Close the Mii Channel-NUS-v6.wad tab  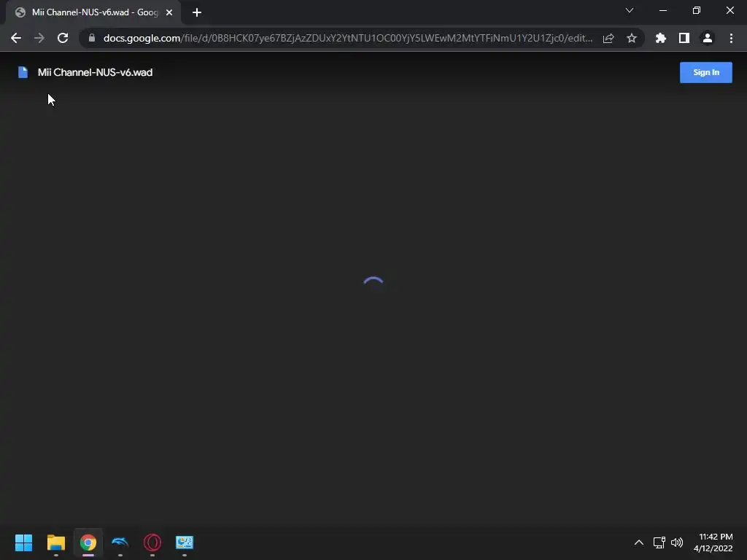coord(169,12)
